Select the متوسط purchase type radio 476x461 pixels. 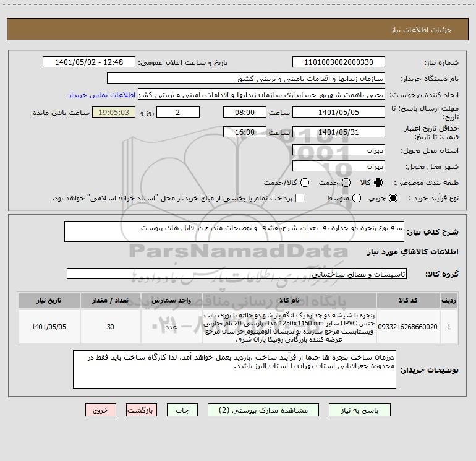point(357,198)
